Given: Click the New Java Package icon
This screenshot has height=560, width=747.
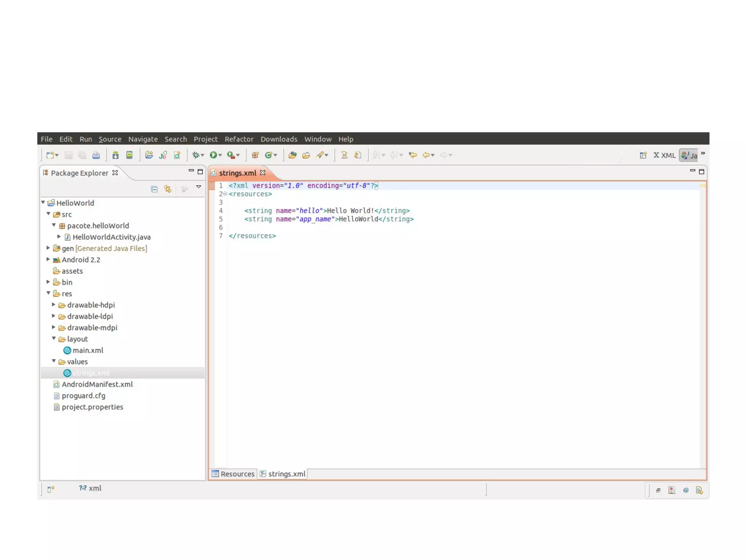Looking at the screenshot, I should point(255,155).
